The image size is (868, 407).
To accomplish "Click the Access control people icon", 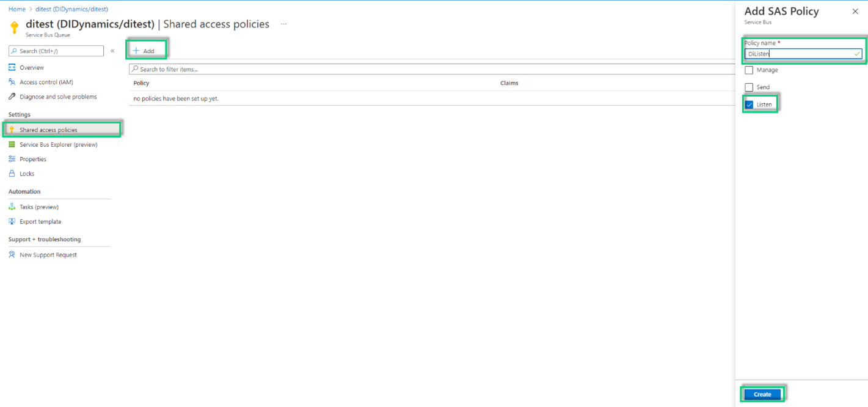I will (12, 82).
